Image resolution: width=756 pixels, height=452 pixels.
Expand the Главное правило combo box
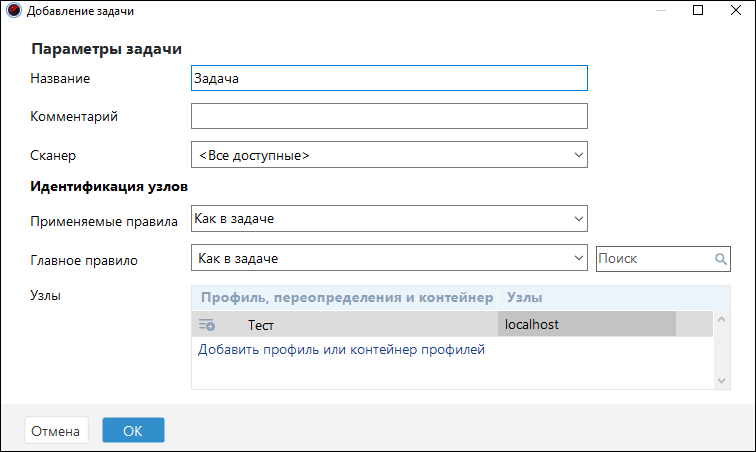(x=389, y=258)
